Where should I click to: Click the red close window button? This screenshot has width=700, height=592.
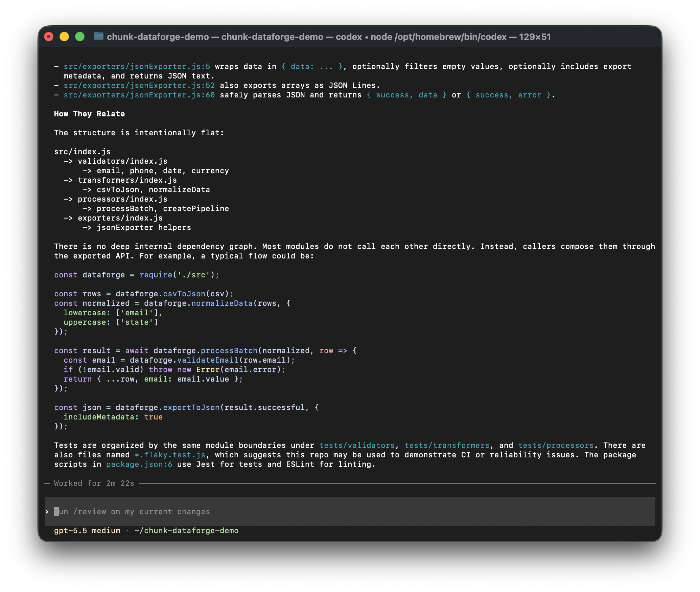[49, 37]
